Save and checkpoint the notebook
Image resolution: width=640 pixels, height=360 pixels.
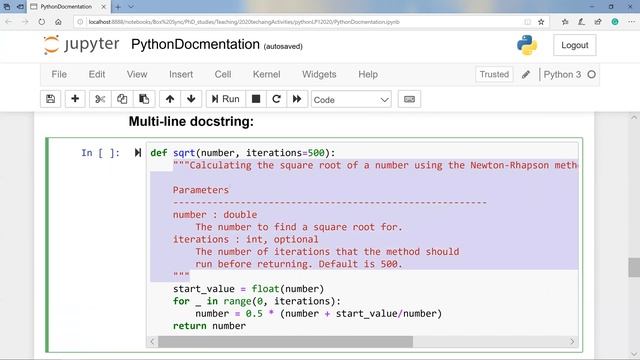(x=51, y=99)
